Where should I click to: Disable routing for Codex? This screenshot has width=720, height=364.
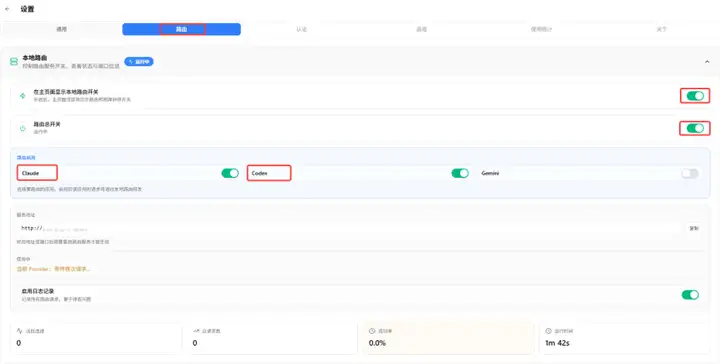tap(460, 173)
